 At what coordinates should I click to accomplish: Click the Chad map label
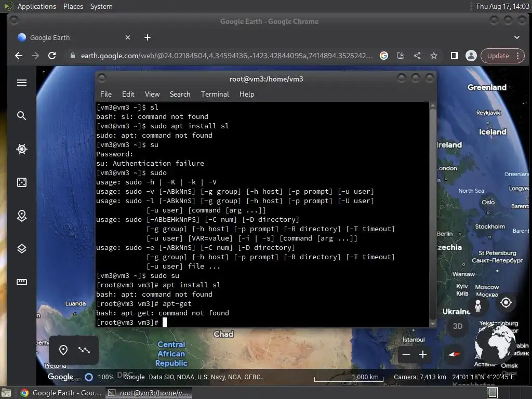point(223,334)
